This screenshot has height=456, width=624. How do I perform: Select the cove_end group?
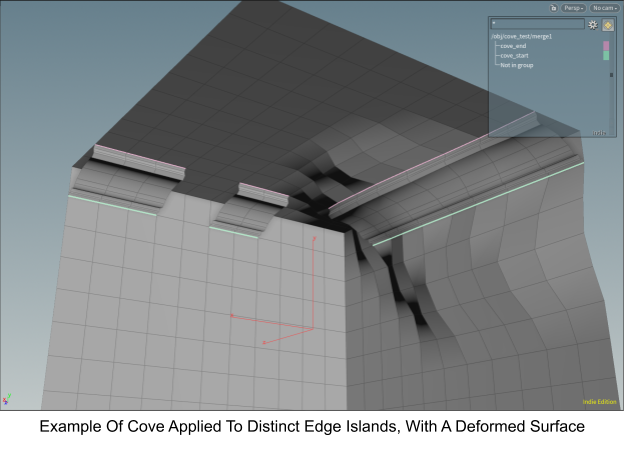(513, 46)
